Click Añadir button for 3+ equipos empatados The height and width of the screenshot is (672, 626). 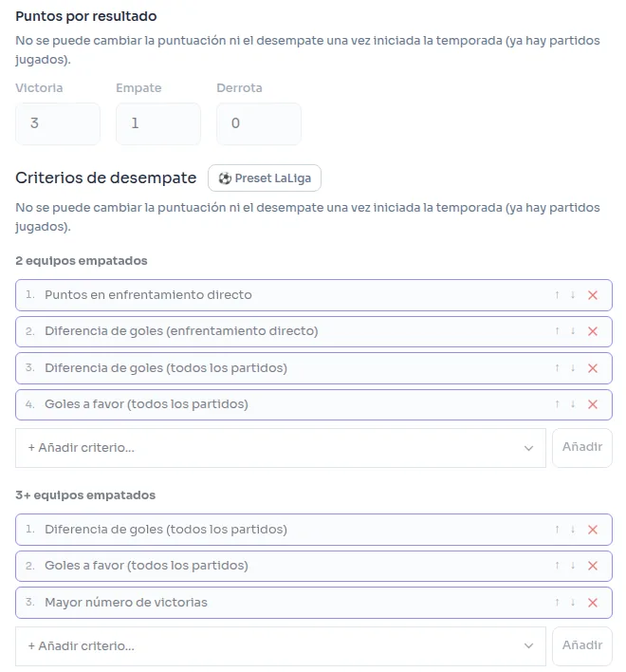tap(582, 645)
